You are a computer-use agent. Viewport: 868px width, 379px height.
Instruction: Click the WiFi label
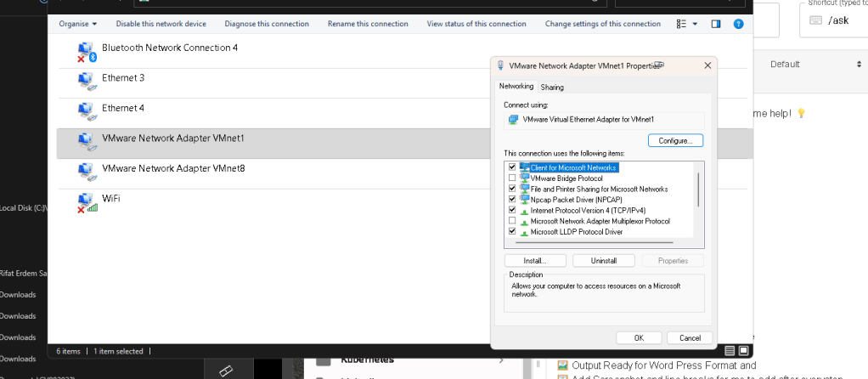110,198
